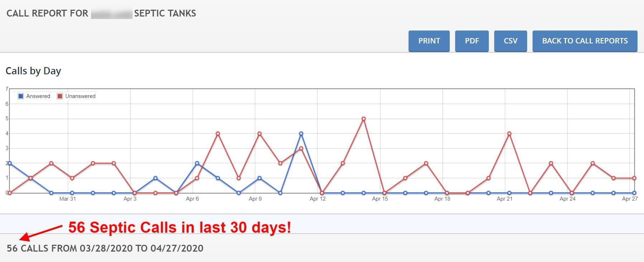
Task: Export the report as PDF
Action: click(472, 41)
